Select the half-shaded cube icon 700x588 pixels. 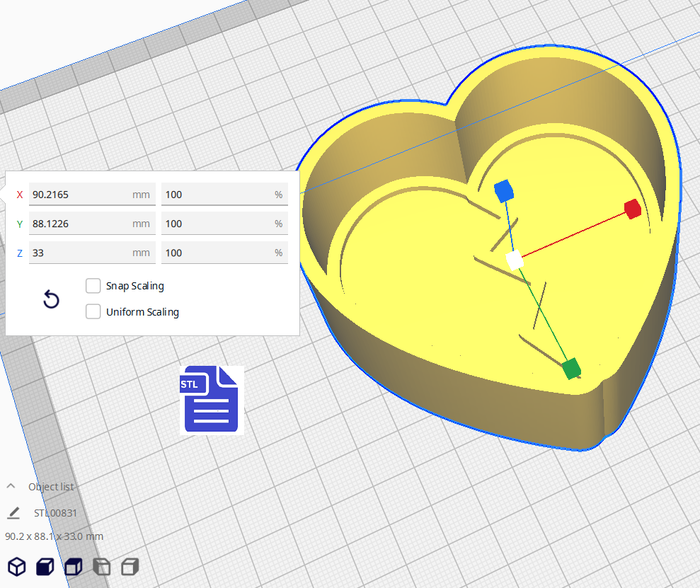click(x=73, y=567)
